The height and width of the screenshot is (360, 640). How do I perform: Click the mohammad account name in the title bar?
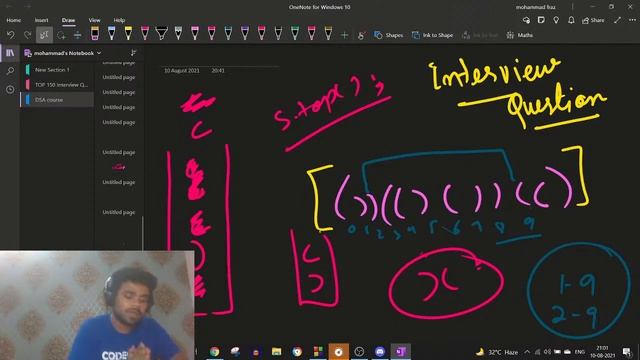tap(536, 7)
